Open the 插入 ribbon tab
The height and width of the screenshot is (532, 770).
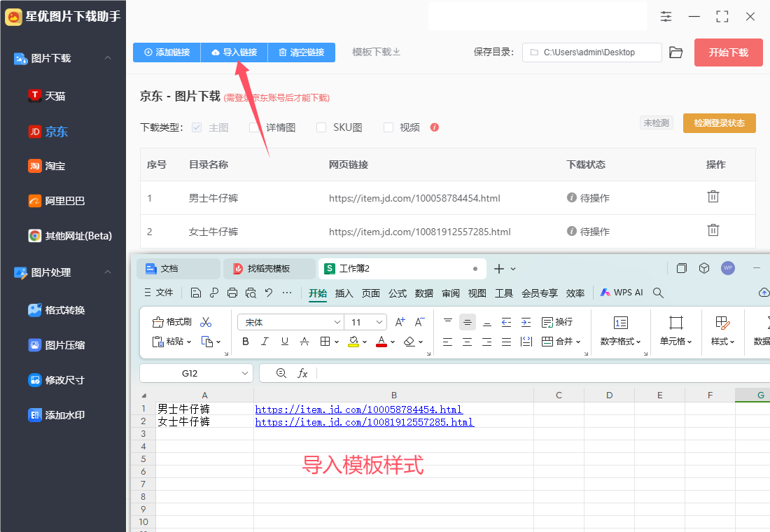coord(344,293)
